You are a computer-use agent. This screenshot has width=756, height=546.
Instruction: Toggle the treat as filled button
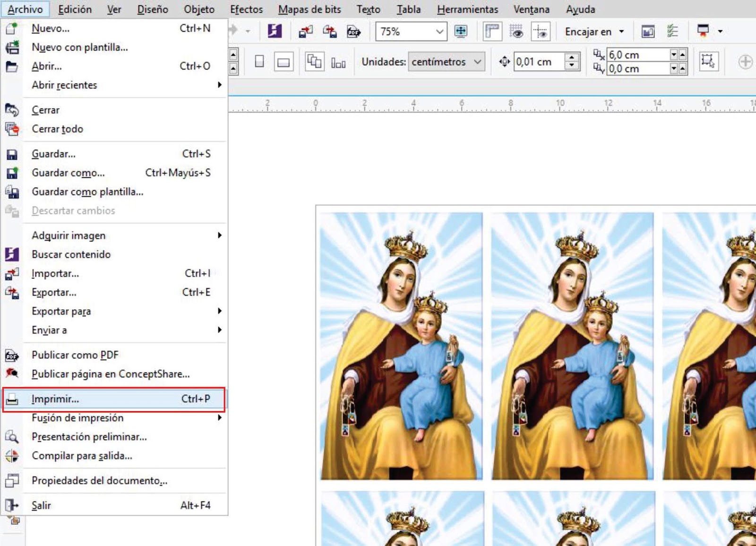point(708,61)
